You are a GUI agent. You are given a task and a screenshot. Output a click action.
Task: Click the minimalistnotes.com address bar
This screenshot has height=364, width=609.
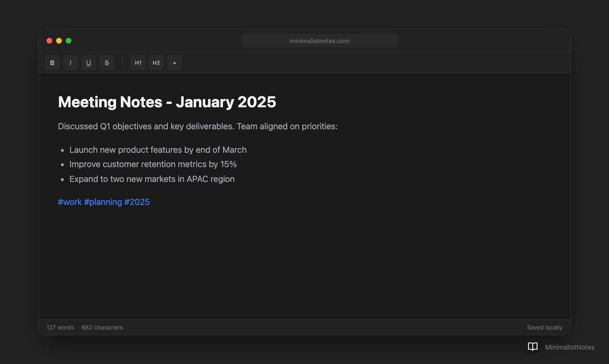pos(319,41)
